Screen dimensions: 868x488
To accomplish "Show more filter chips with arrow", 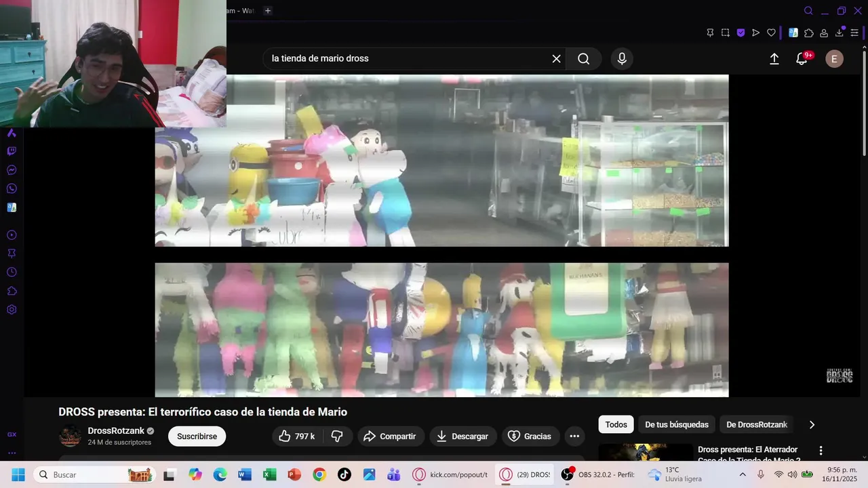I will click(812, 425).
